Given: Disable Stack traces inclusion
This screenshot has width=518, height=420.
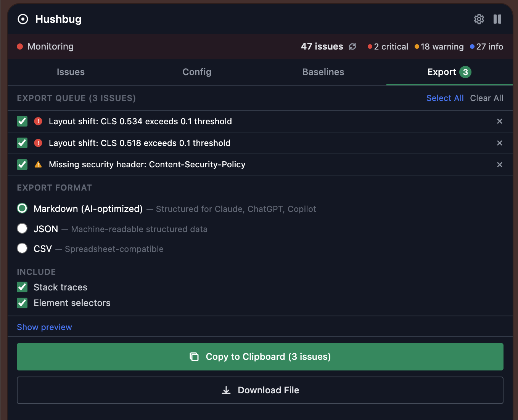Looking at the screenshot, I should click(x=22, y=287).
